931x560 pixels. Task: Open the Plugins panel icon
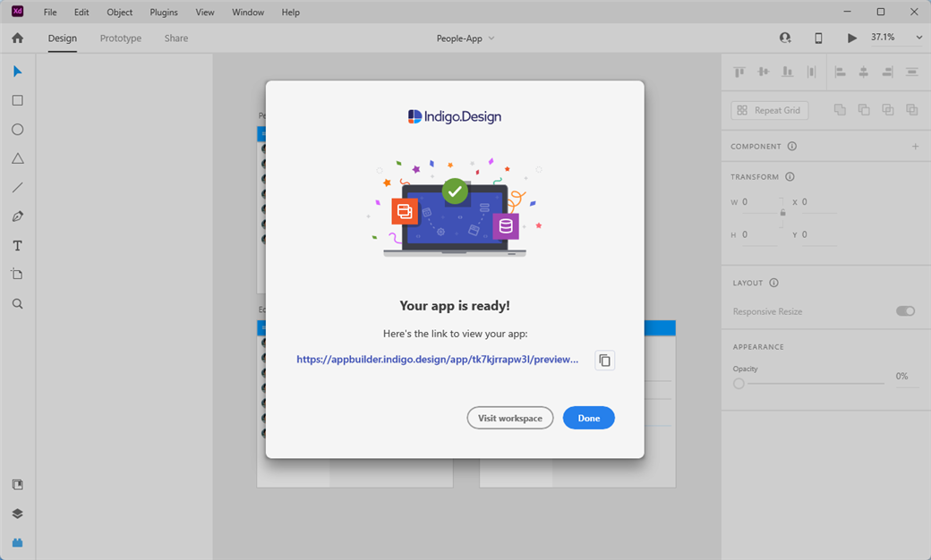(18, 543)
